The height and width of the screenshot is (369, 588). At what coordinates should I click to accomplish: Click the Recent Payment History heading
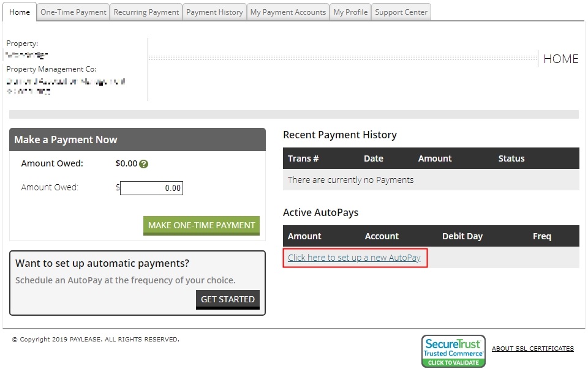point(341,135)
